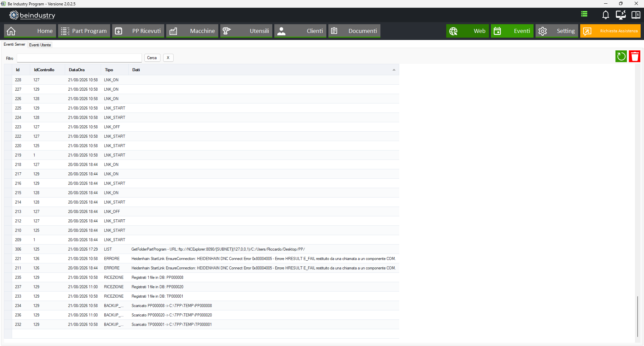Screen dimensions: 644x346
Task: Go to Home in the navigation bar
Action: [x=30, y=31]
